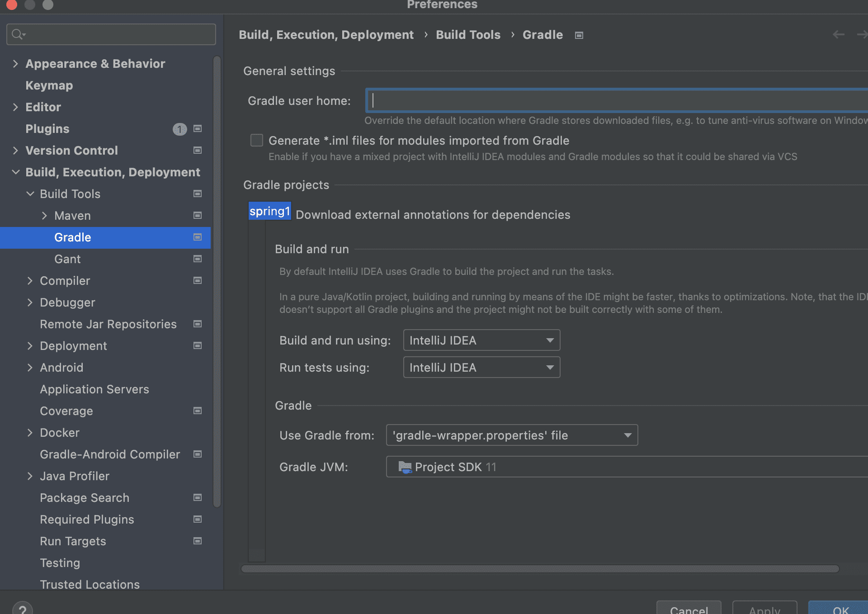
Task: Open Run Targets settings page
Action: [73, 541]
